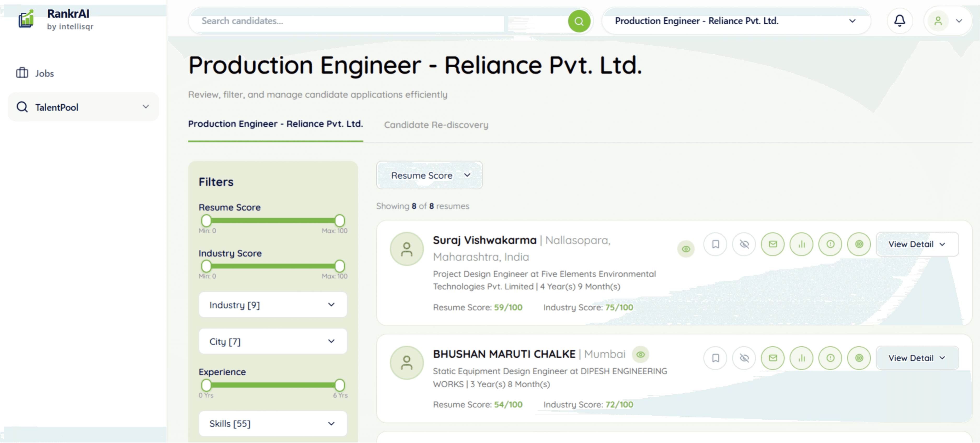Toggle green eye viewed badge for Suraj Vishwakarma

coord(685,249)
